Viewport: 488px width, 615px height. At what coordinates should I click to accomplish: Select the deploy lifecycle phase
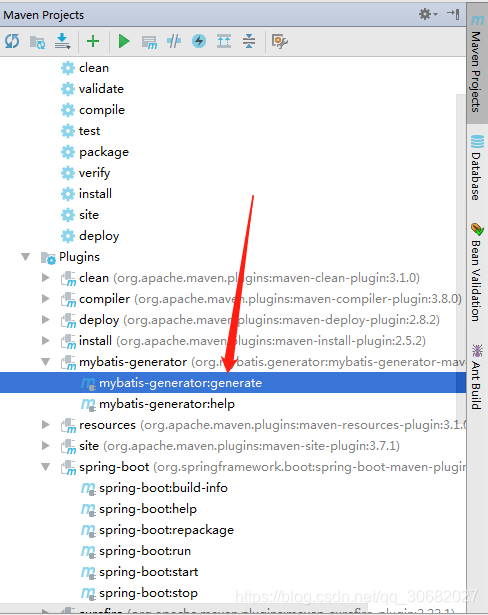coord(99,236)
